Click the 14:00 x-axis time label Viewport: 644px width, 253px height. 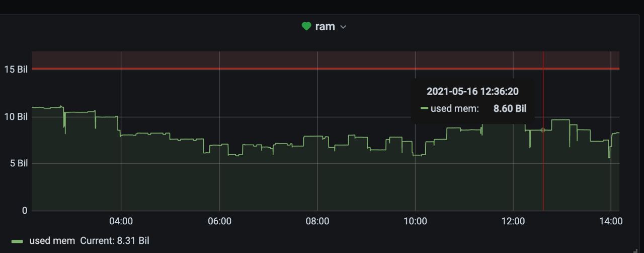pos(611,221)
